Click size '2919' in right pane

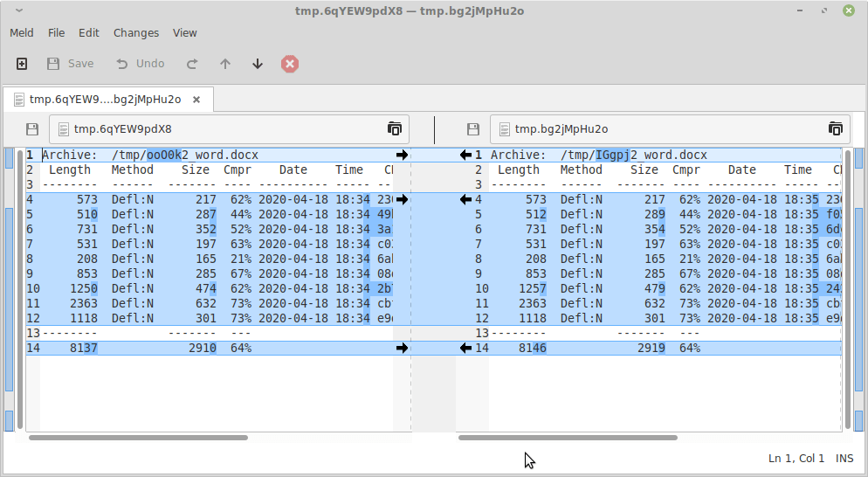pyautogui.click(x=651, y=348)
